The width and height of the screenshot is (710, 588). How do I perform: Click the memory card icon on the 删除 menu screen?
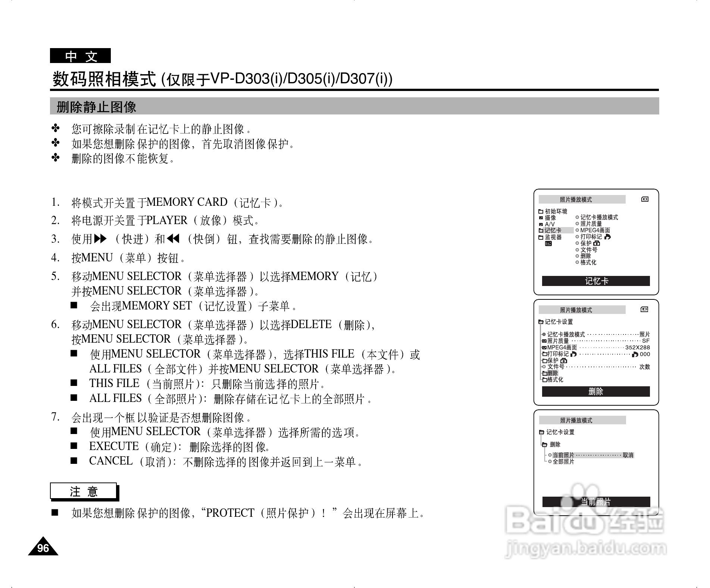[644, 309]
